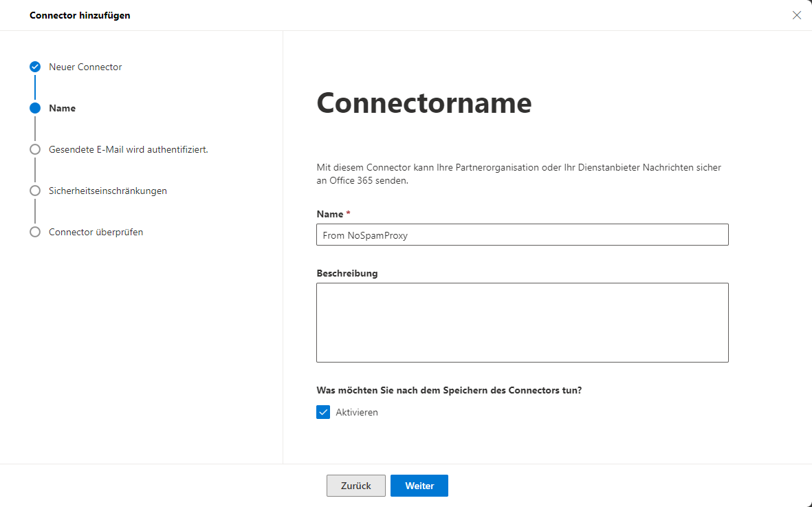Screen dimensions: 812x507
Task: Click the Name field containing From NoSpamProxy
Action: point(523,235)
